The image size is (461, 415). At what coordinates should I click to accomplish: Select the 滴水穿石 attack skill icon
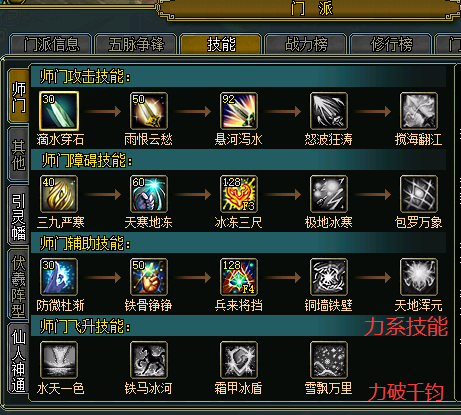click(59, 111)
